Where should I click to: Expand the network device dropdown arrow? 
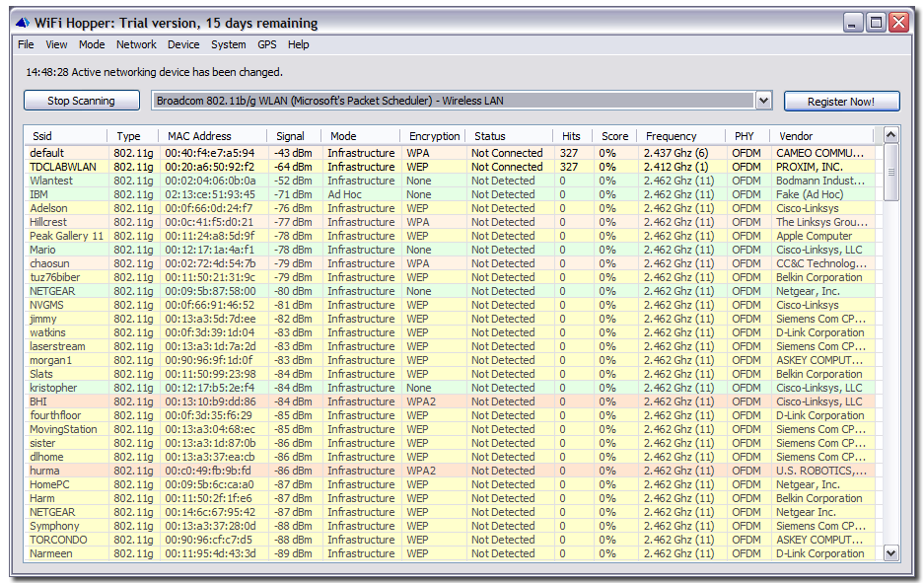[x=763, y=101]
